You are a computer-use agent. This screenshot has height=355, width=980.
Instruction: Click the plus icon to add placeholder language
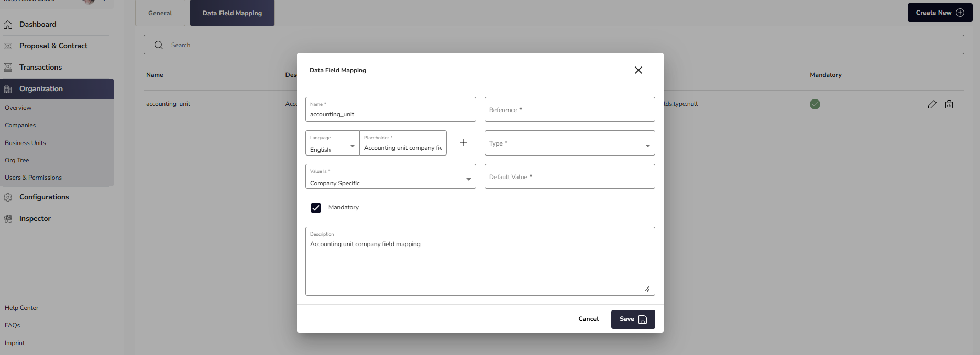tap(464, 142)
